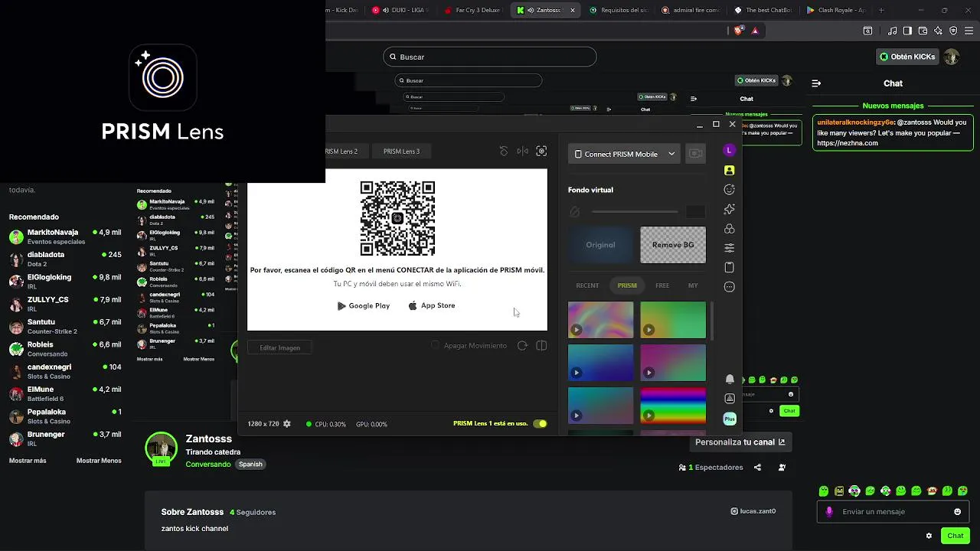This screenshot has width=980, height=551.
Task: Switch to The best ChatBot browser tab
Action: [763, 11]
